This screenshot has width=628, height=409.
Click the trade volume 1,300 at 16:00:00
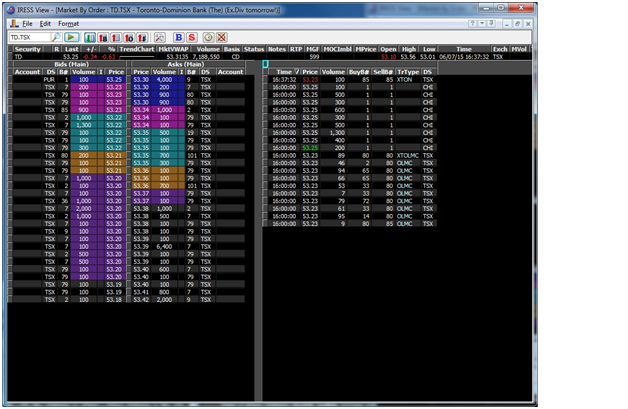click(x=337, y=133)
